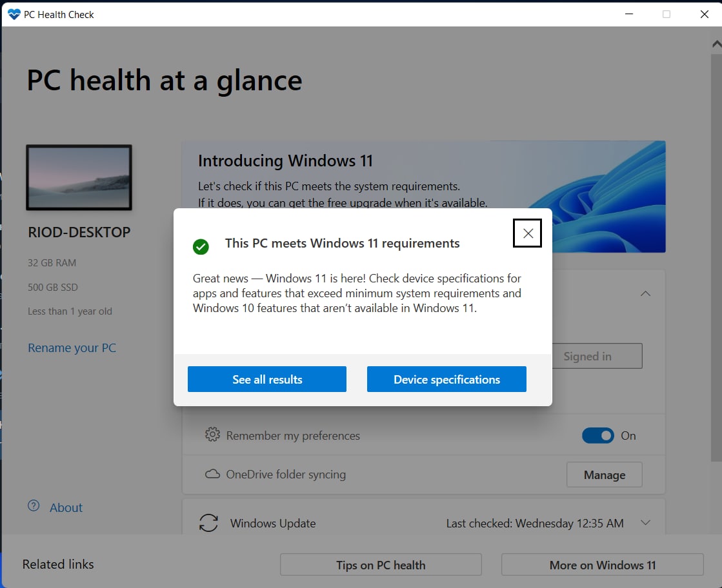The width and height of the screenshot is (722, 588).
Task: Click the 500 GB SSD text
Action: 53,287
